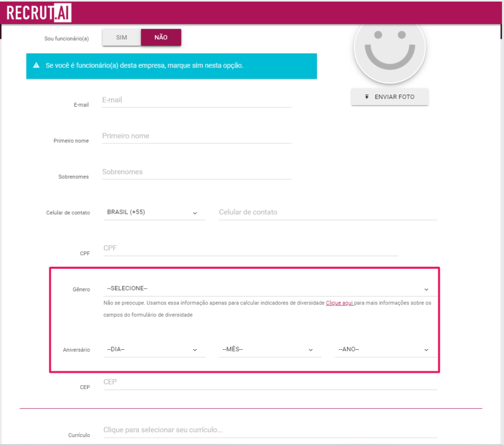Click the 'Gênero' field label
The width and height of the screenshot is (504, 445).
[x=82, y=289]
